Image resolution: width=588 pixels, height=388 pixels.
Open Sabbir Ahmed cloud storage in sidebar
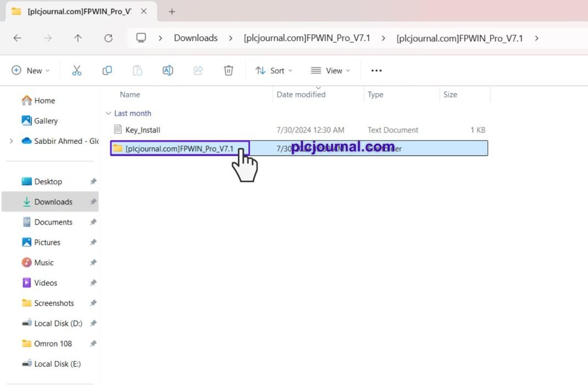click(60, 141)
